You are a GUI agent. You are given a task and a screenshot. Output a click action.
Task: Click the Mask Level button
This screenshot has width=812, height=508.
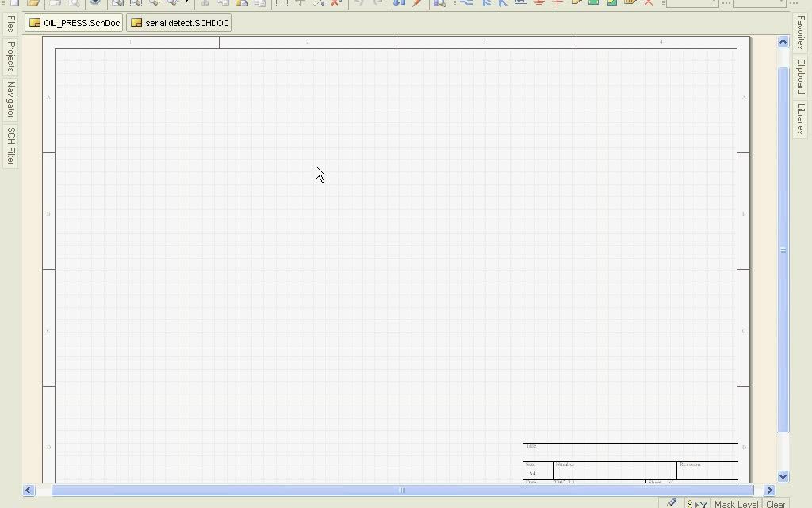point(735,503)
